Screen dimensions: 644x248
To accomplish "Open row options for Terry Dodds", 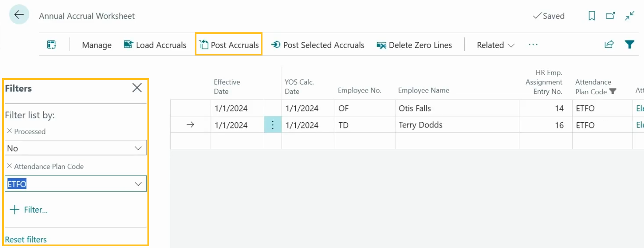I will [273, 125].
